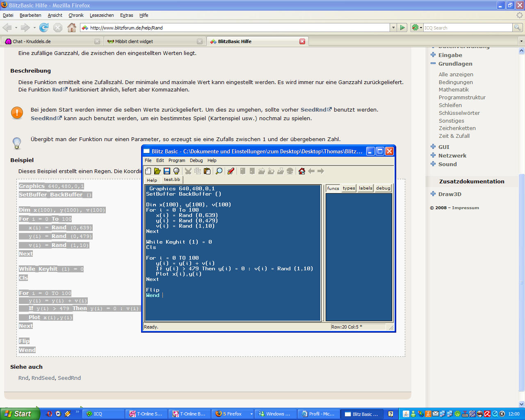The width and height of the screenshot is (525, 420).
Task: Click in the ICQ Search field
Action: [x=468, y=27]
